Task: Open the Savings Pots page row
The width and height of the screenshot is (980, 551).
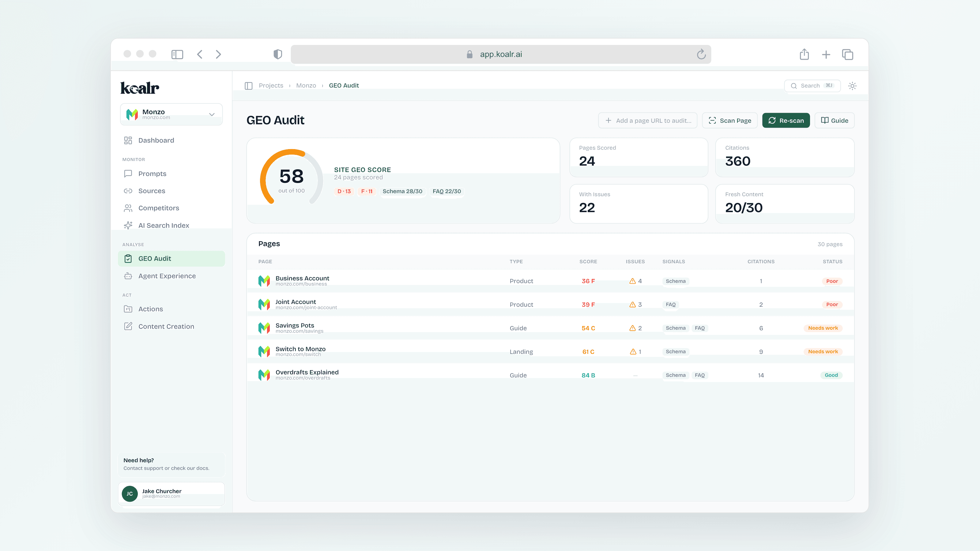Action: point(550,328)
